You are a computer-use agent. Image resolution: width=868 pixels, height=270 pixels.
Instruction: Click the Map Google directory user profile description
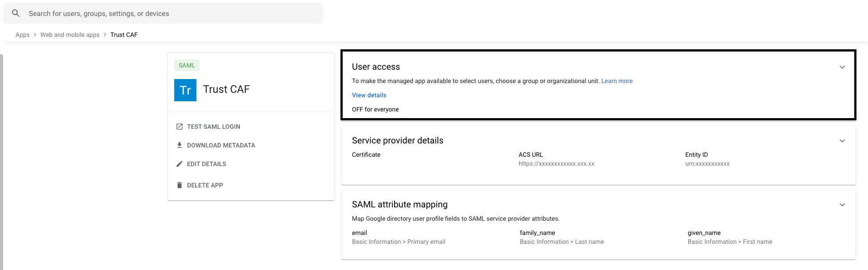tap(456, 218)
